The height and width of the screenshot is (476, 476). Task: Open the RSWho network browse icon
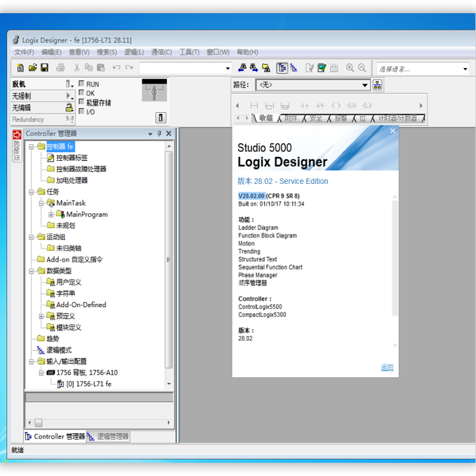pos(377,85)
